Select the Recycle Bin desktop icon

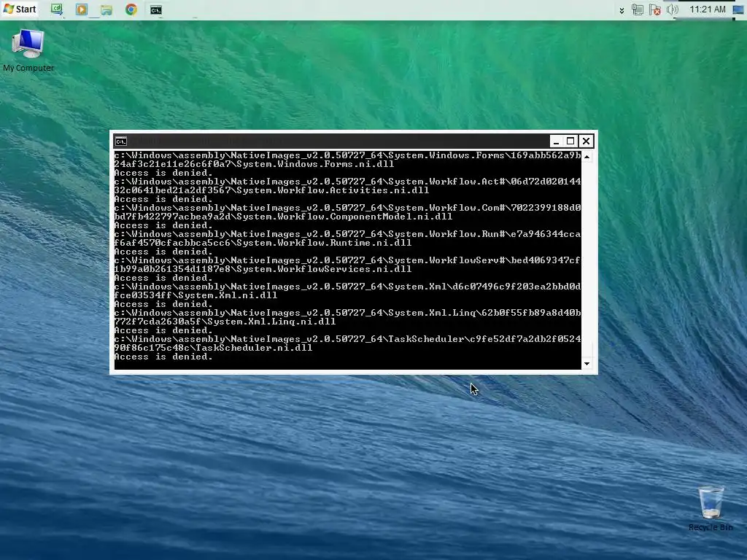click(x=711, y=508)
